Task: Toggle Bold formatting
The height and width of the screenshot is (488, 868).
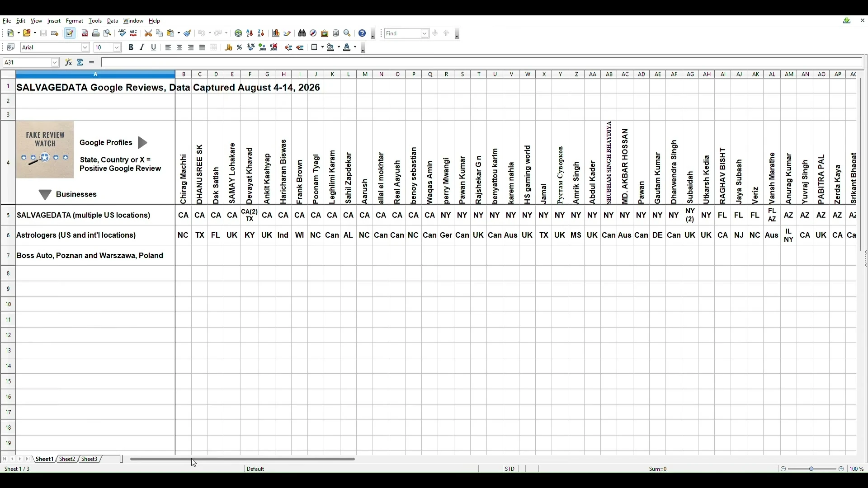Action: click(131, 47)
